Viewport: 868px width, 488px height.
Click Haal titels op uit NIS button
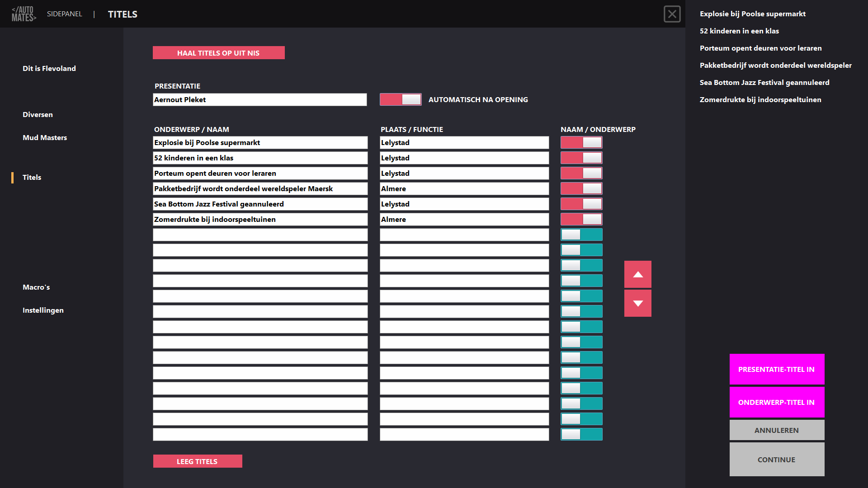pos(219,53)
